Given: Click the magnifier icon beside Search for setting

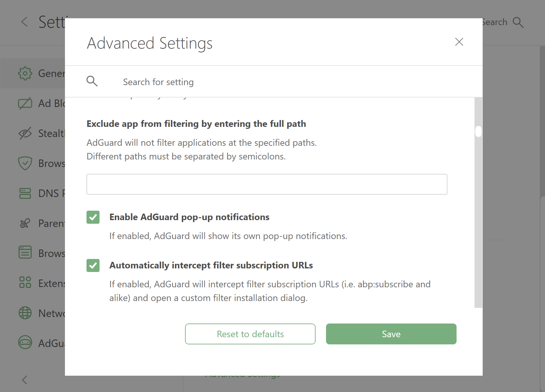Looking at the screenshot, I should [92, 81].
